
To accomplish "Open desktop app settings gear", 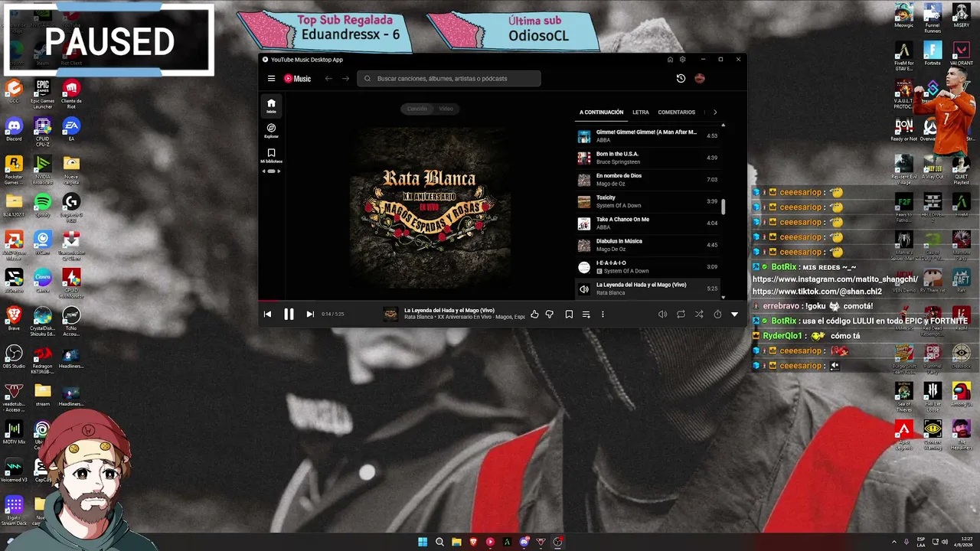I will tap(682, 59).
